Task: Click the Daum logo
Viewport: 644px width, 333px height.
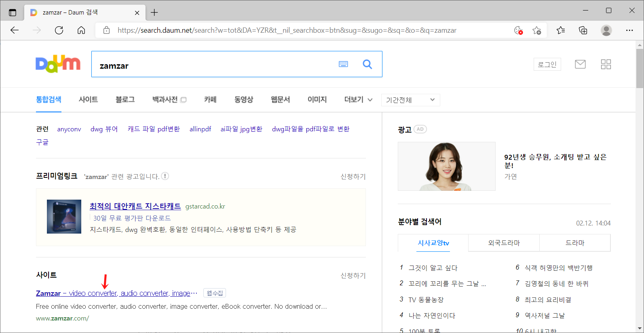Action: [58, 64]
